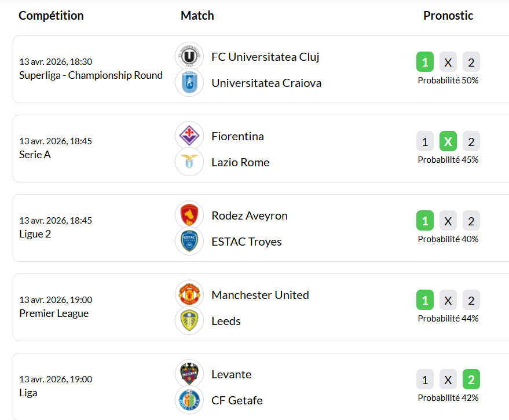Choose X for Manchester United vs Leeds
509x420 pixels.
[448, 300]
